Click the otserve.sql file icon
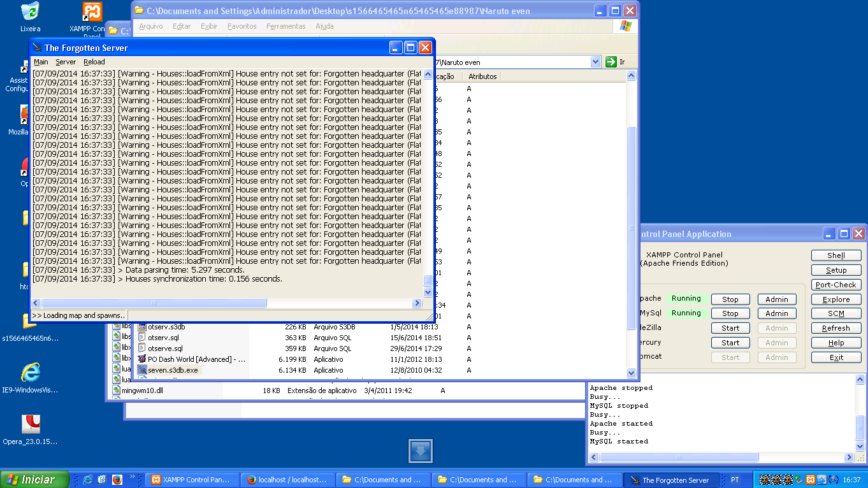 click(142, 348)
